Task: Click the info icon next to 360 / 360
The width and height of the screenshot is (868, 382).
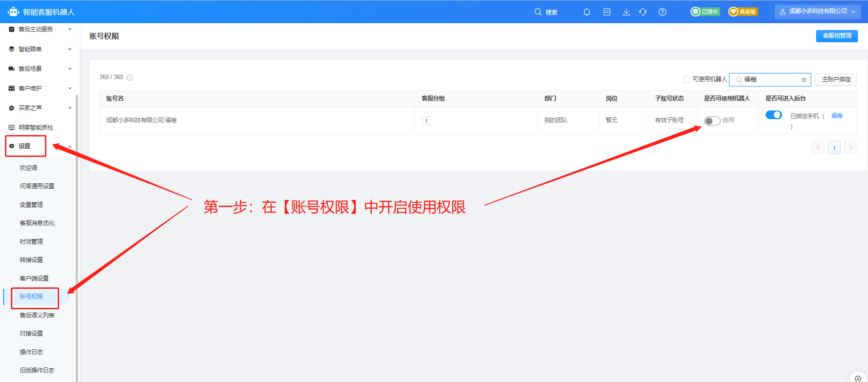Action: (x=130, y=78)
